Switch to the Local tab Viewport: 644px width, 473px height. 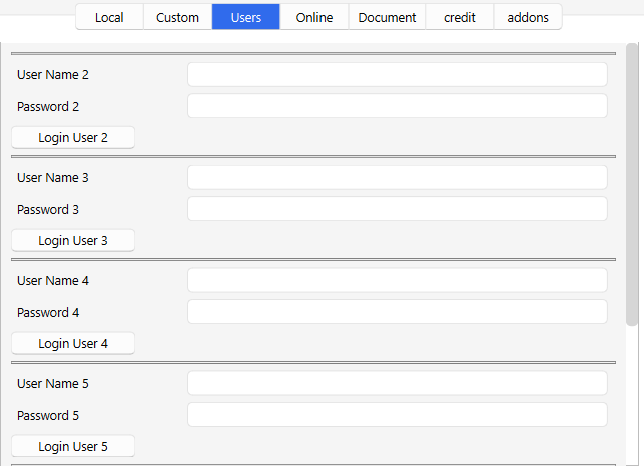109,17
